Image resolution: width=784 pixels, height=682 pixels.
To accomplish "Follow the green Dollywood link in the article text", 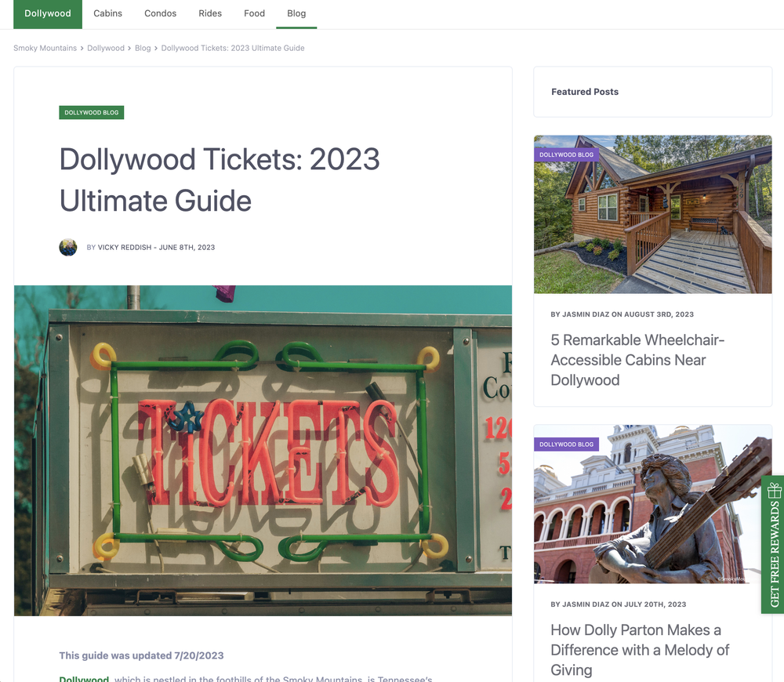I will point(84,679).
